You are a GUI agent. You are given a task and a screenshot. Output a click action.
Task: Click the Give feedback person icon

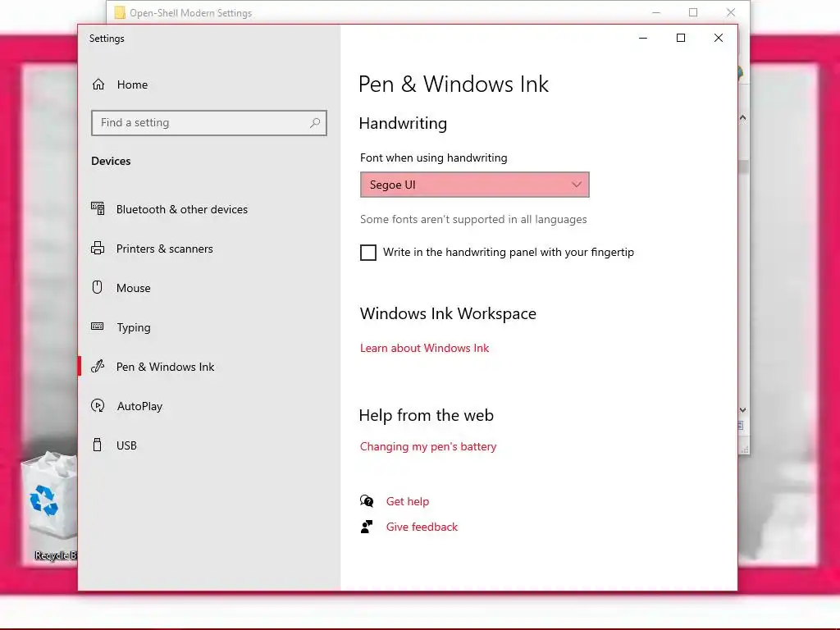[x=367, y=527]
